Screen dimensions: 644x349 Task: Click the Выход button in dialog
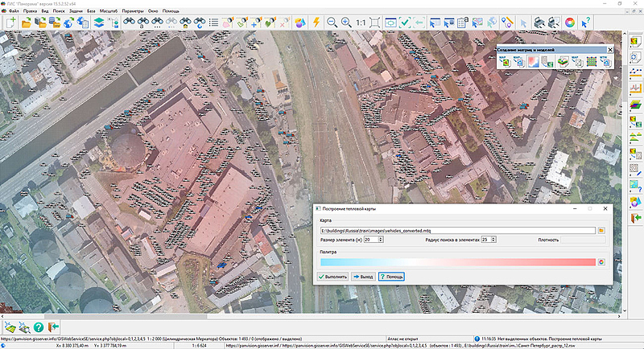363,277
